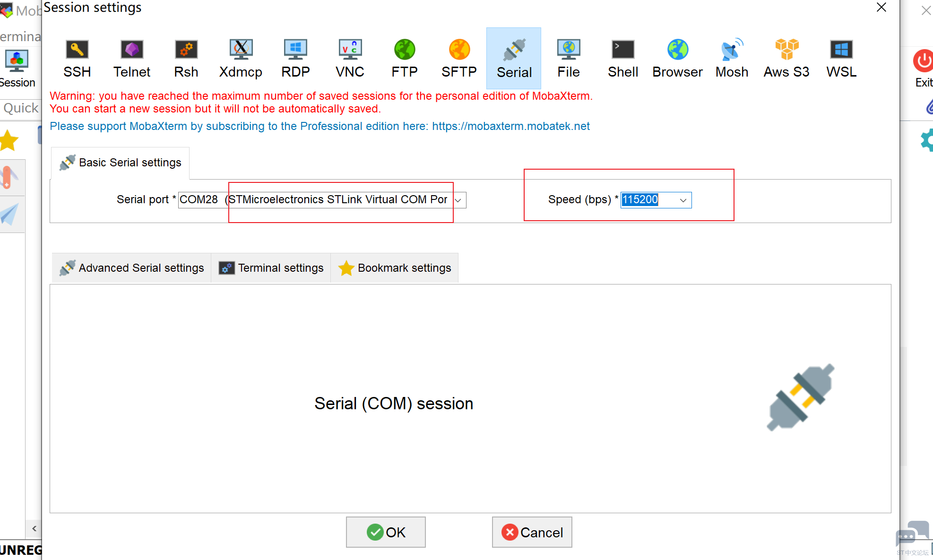Cancel the session settings dialog
Screen dimensions: 933x560
point(532,532)
